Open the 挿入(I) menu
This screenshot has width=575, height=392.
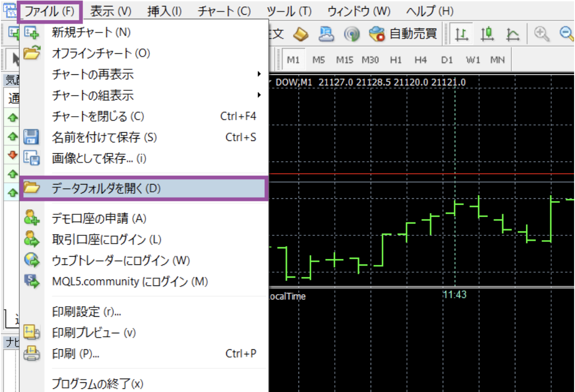pyautogui.click(x=164, y=11)
